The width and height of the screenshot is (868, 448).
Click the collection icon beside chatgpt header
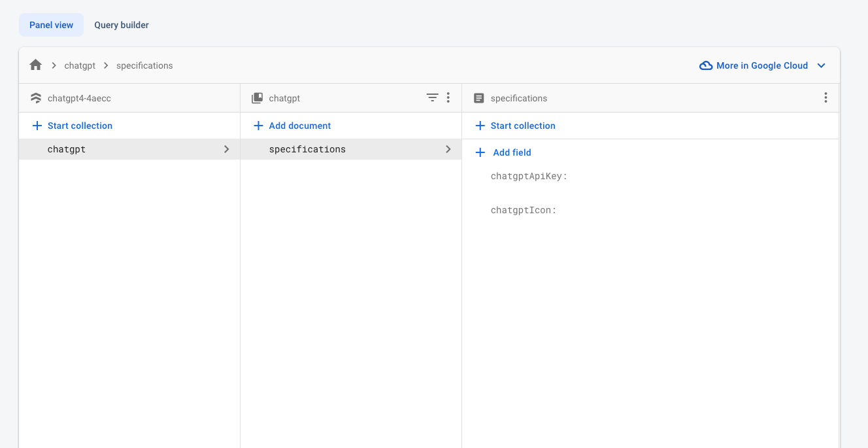tap(258, 98)
